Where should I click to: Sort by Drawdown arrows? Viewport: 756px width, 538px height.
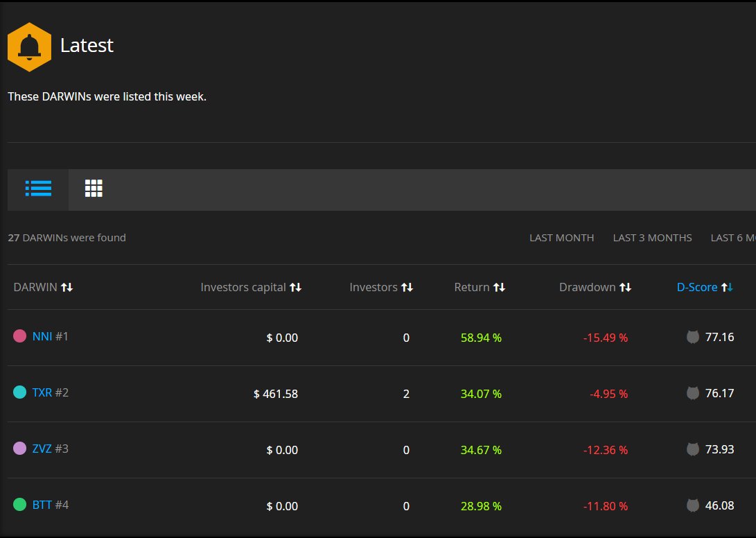click(x=625, y=288)
